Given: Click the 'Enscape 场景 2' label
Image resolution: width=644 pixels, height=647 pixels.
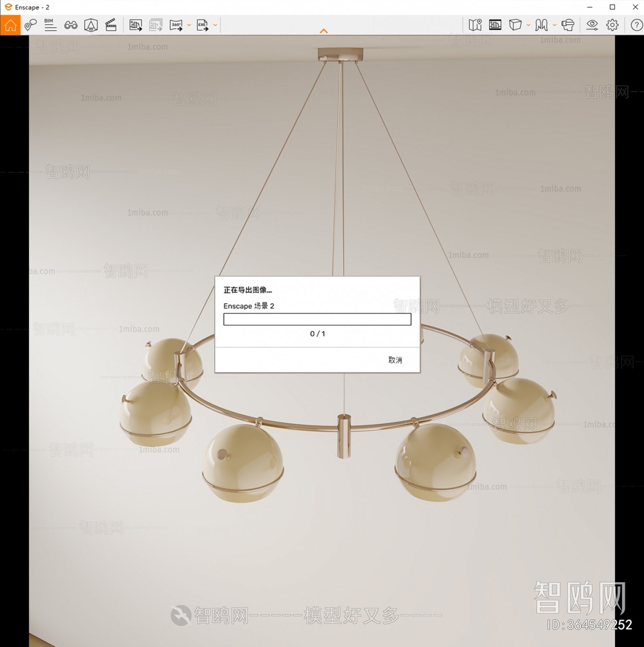Looking at the screenshot, I should pyautogui.click(x=249, y=306).
